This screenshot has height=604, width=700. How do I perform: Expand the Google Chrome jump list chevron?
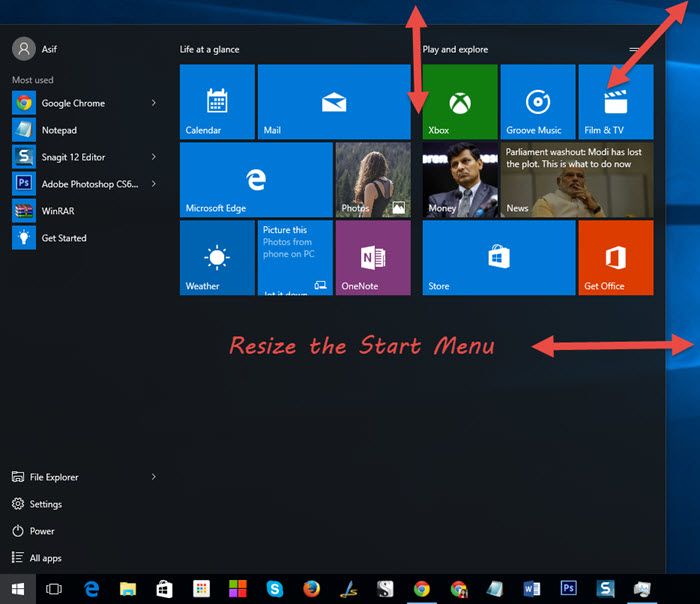[x=154, y=103]
